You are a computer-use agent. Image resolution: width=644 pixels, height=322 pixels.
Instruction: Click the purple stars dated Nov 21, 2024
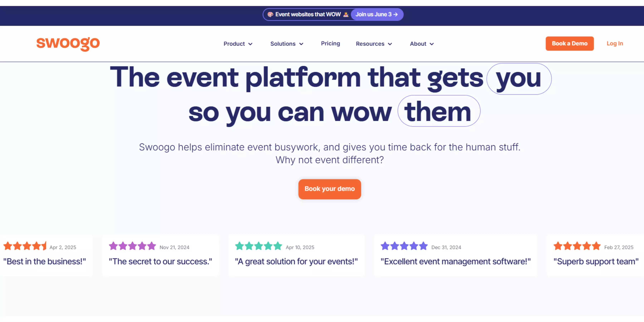pyautogui.click(x=133, y=246)
